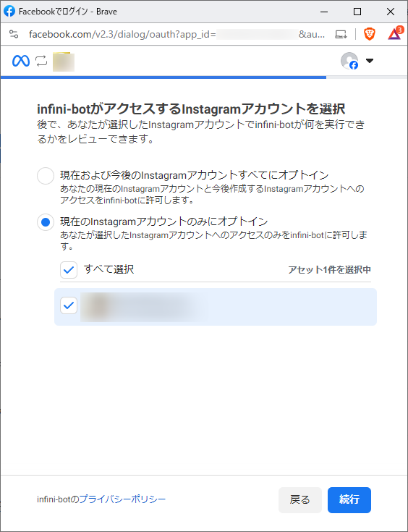408x532 pixels.
Task: Click the 戻る button
Action: click(x=299, y=499)
